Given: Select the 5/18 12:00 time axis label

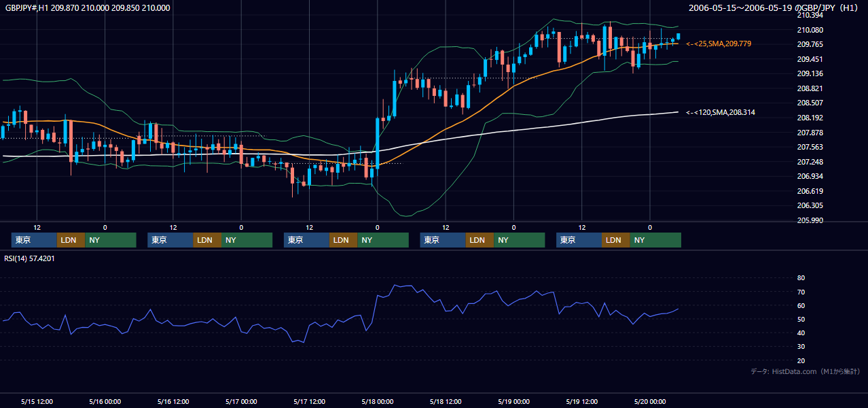Looking at the screenshot, I should 446,401.
